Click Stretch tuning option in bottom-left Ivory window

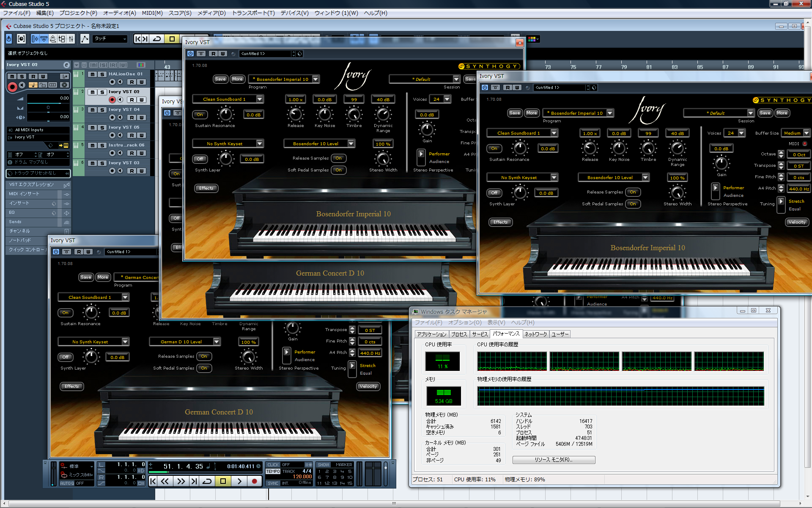click(368, 366)
